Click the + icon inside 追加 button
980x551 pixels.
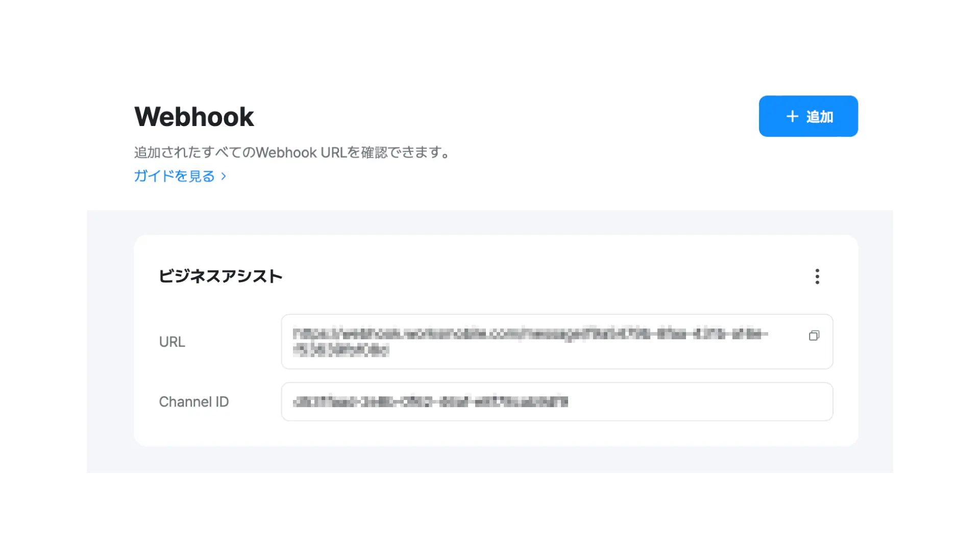[x=792, y=116]
